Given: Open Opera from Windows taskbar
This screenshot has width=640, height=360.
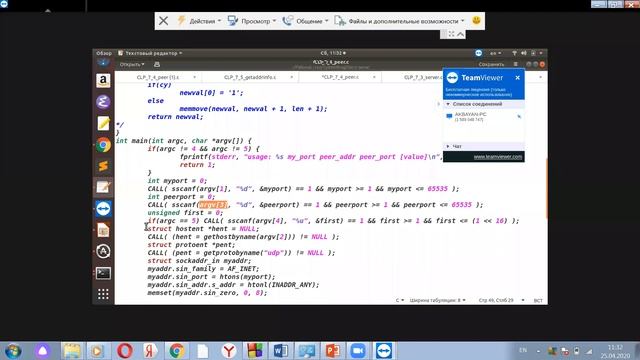Looking at the screenshot, I should click(x=124, y=351).
